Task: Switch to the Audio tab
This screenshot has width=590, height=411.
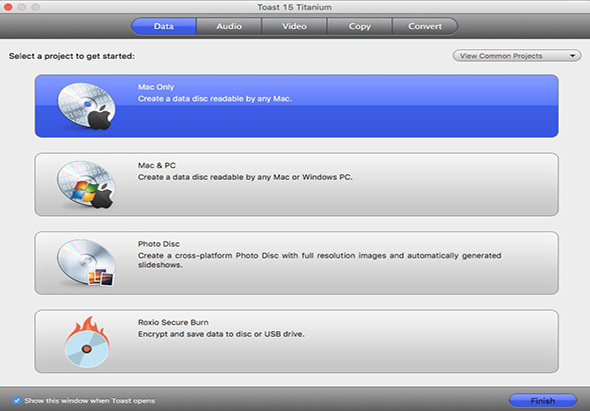Action: [229, 26]
